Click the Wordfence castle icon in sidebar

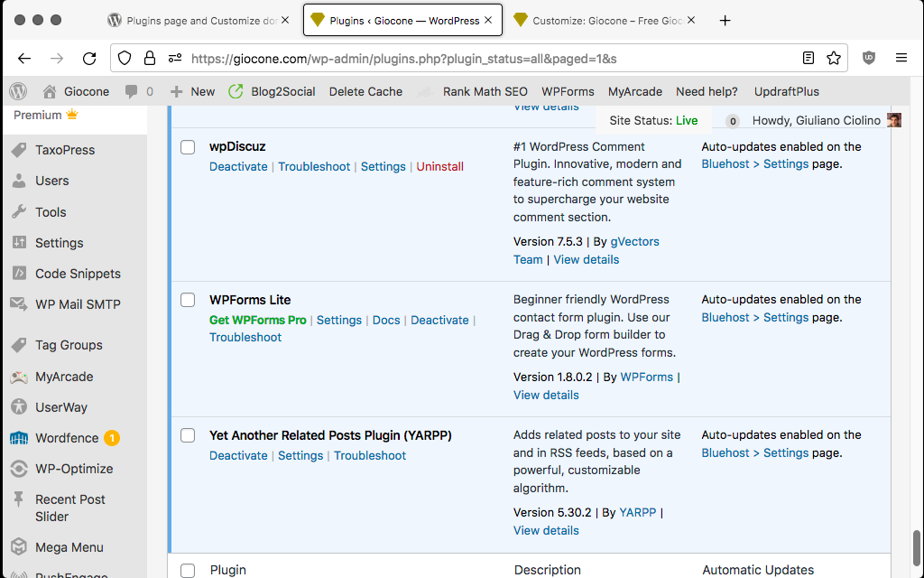[19, 438]
